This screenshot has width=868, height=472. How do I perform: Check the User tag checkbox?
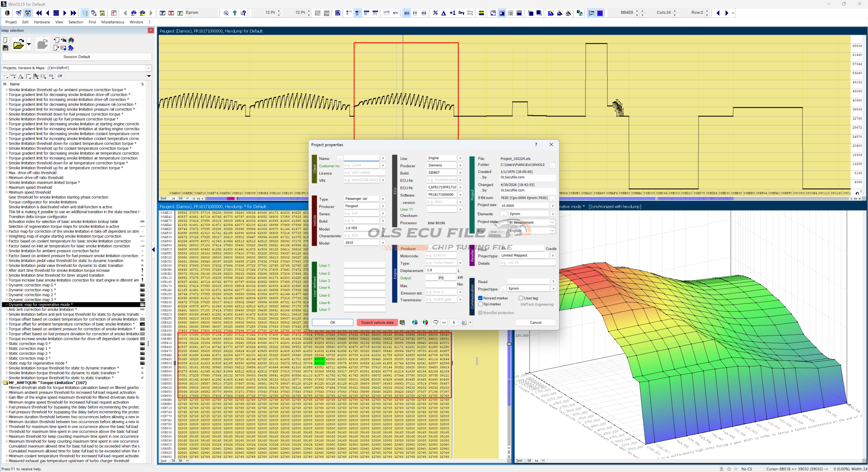click(521, 298)
